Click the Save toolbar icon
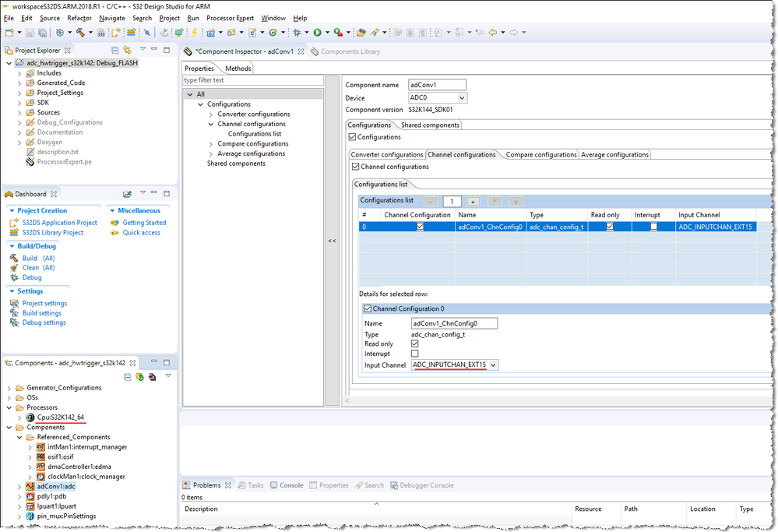 30,32
